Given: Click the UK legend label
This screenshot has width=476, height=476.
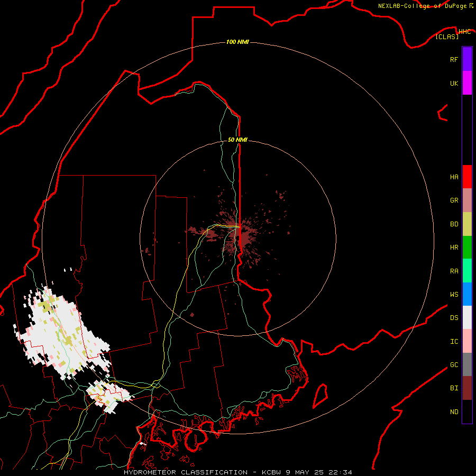Looking at the screenshot, I should (454, 83).
